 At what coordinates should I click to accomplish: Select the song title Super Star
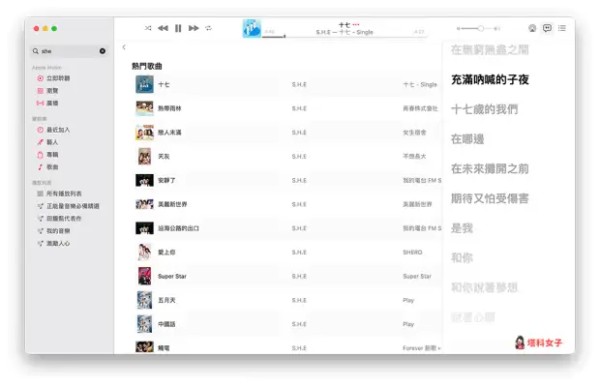pos(172,276)
